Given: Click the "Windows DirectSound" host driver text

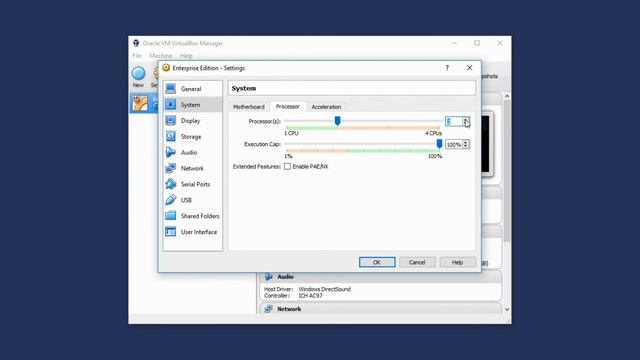Looking at the screenshot, I should [324, 289].
